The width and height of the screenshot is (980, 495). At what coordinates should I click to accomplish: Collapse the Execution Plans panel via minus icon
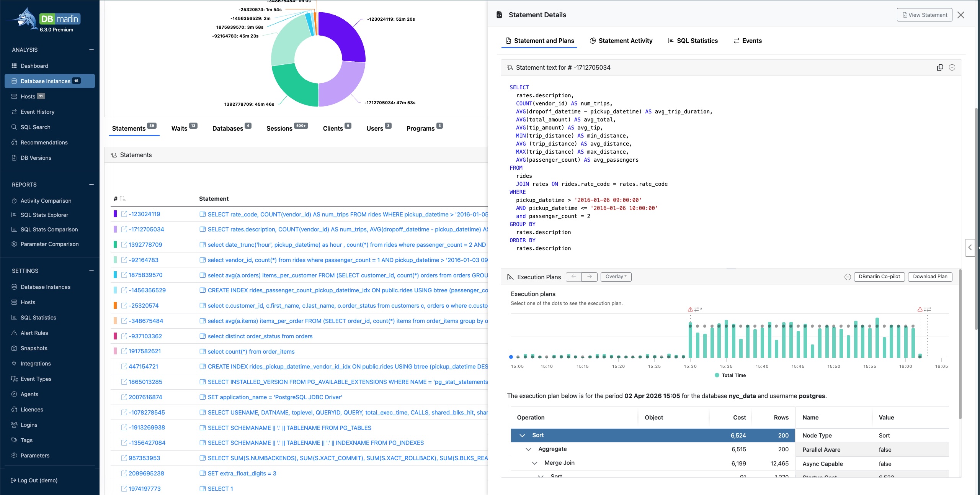click(x=848, y=277)
